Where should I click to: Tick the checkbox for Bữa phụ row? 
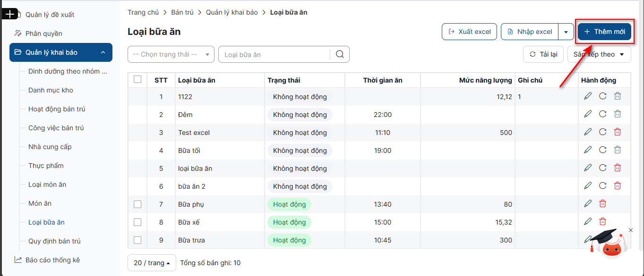tap(137, 204)
